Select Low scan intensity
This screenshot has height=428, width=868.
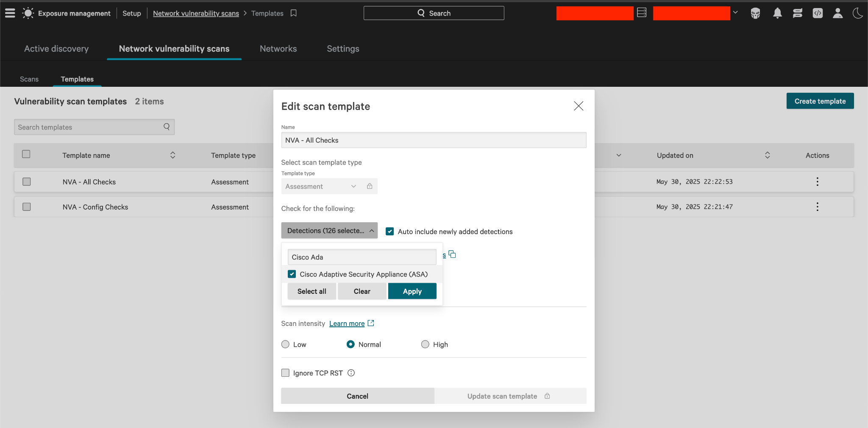click(285, 344)
